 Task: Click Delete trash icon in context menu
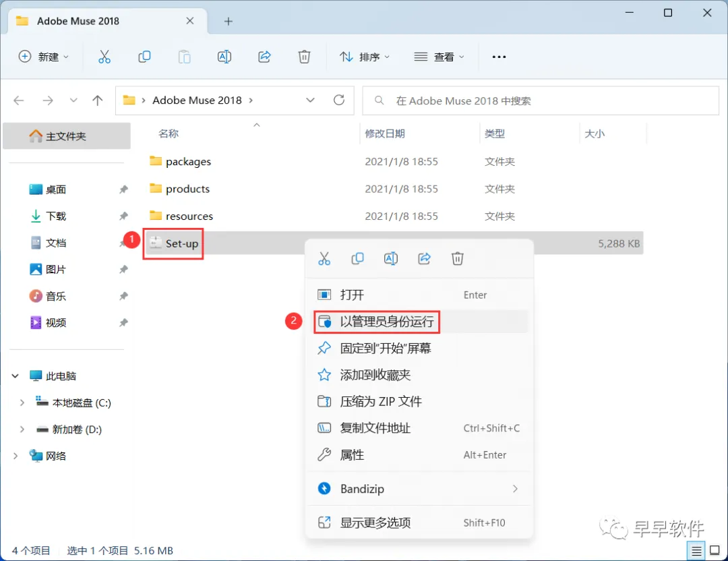tap(458, 259)
